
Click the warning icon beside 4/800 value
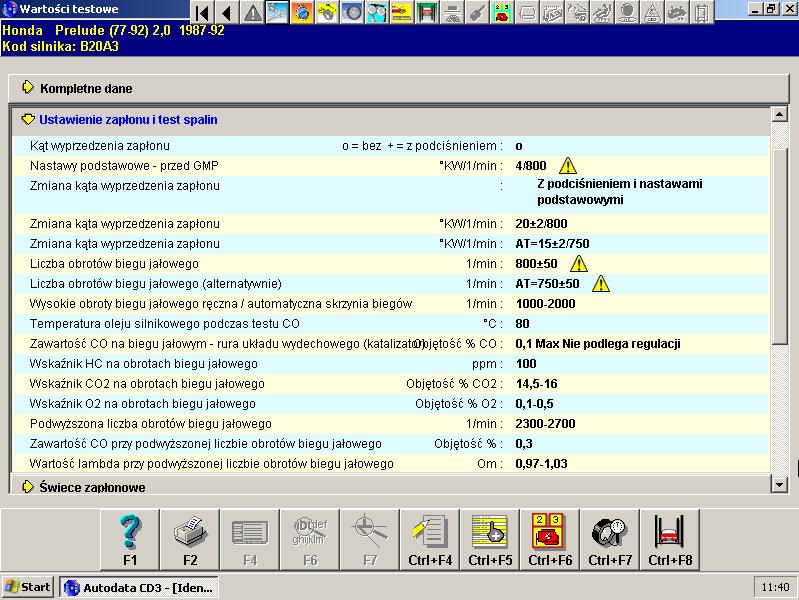[x=568, y=166]
